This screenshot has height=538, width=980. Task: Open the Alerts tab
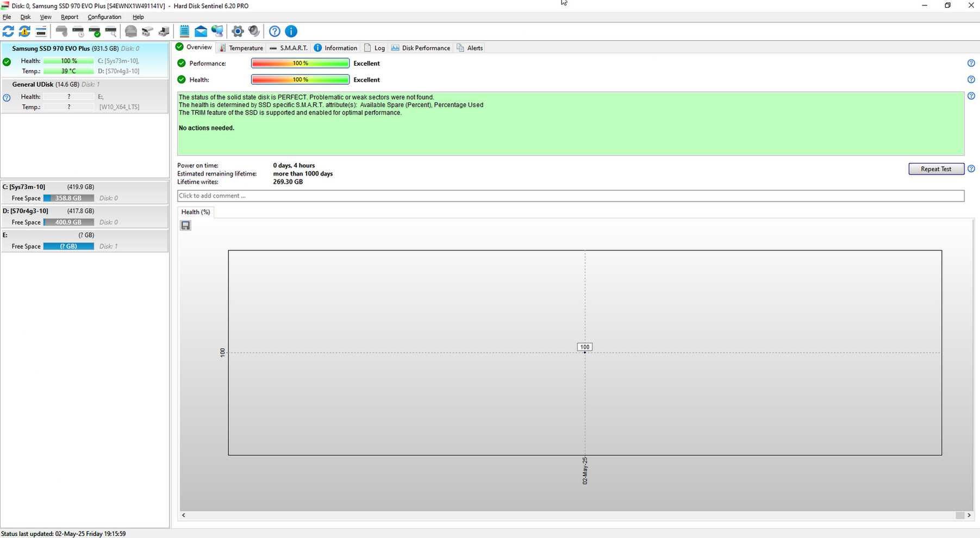(470, 48)
